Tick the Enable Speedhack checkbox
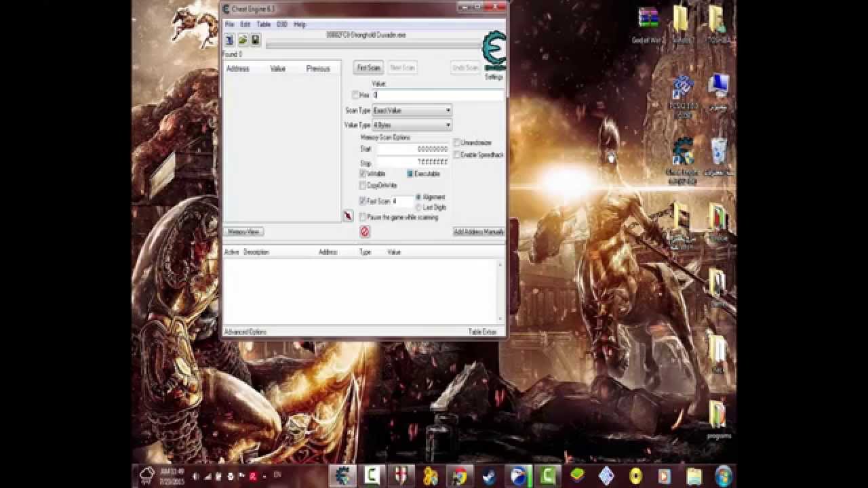 pyautogui.click(x=457, y=155)
